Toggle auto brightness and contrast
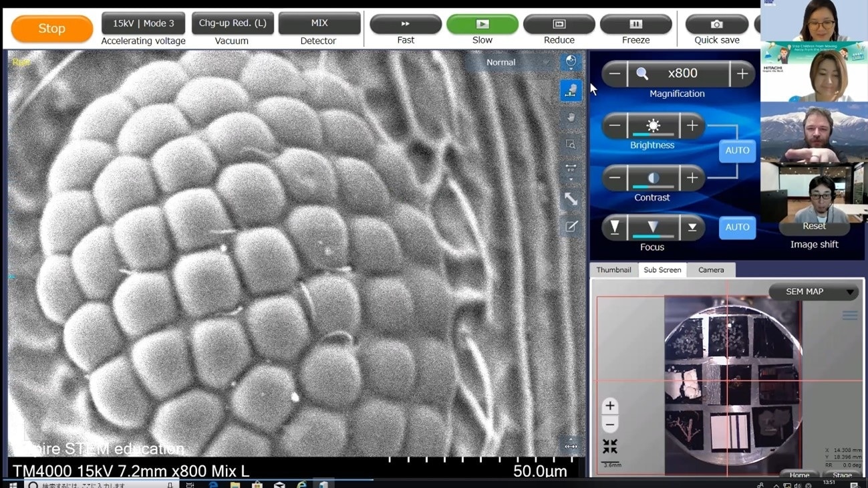Screen dimensions: 868x488 (737, 150)
